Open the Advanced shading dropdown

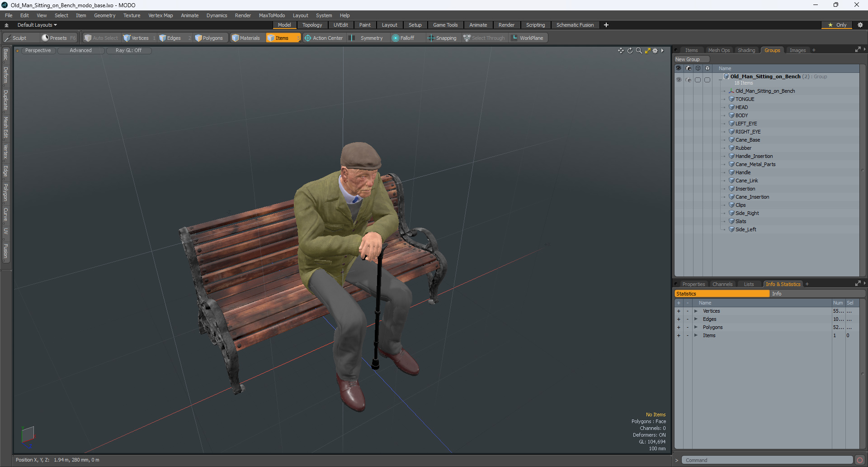tap(80, 51)
